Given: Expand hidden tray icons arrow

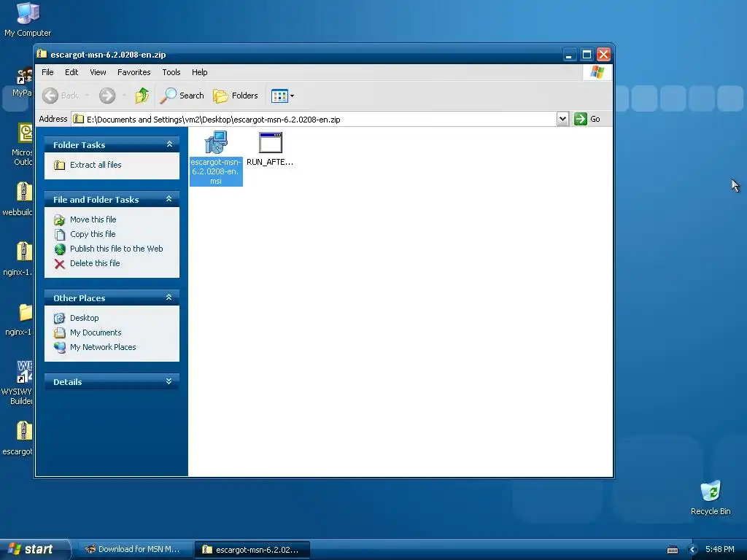Looking at the screenshot, I should tap(693, 550).
